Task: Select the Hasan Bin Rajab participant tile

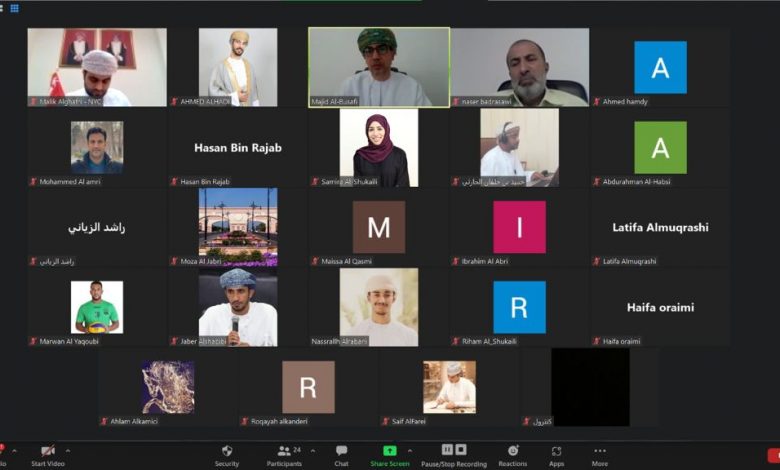Action: (238, 148)
